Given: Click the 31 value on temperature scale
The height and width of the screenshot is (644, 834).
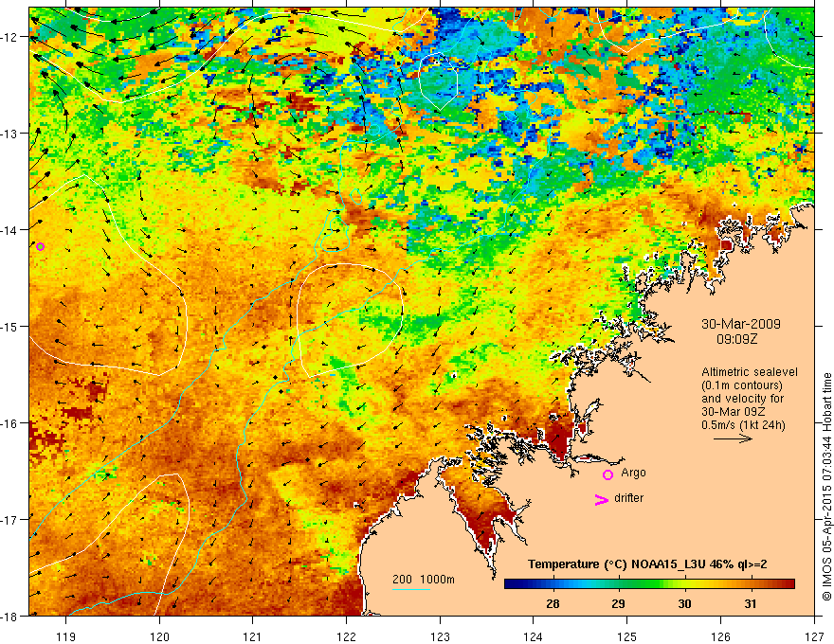Looking at the screenshot, I should point(750,603).
